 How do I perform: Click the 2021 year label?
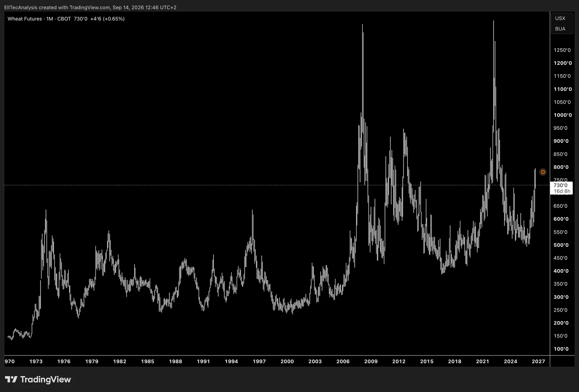[x=482, y=361]
